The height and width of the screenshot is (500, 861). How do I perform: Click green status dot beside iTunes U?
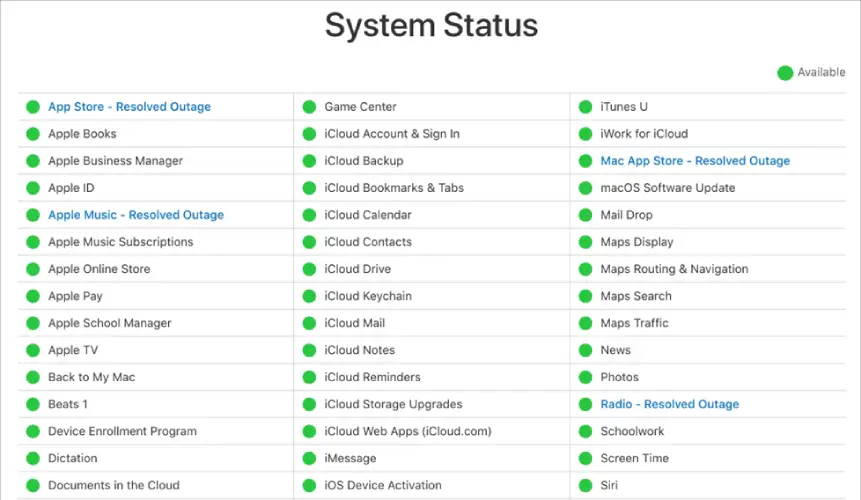[585, 107]
